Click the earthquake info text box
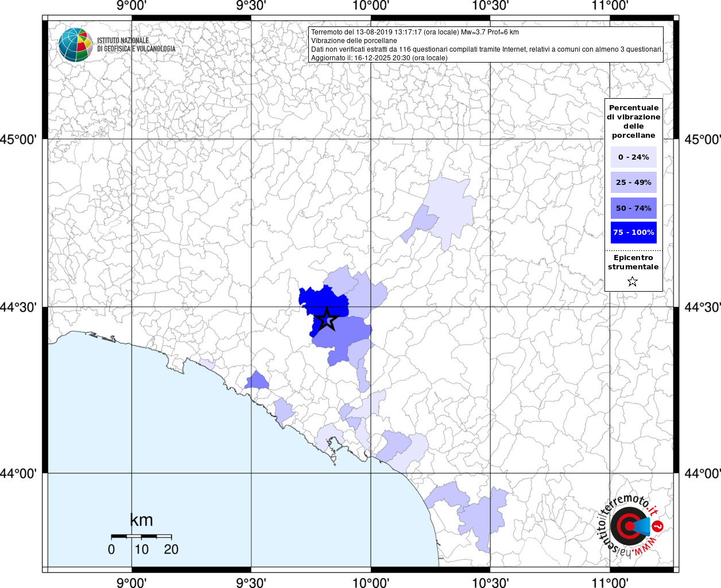Image resolution: width=721 pixels, height=588 pixels. point(486,45)
